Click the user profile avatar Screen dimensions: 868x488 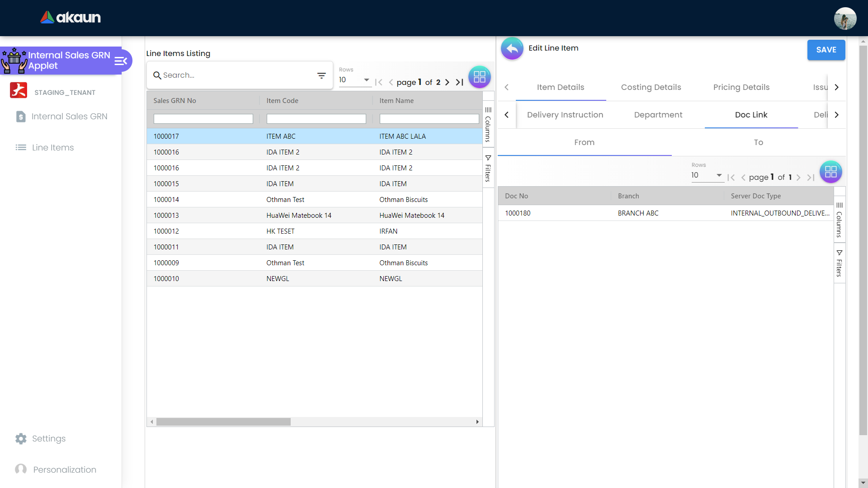coord(844,19)
